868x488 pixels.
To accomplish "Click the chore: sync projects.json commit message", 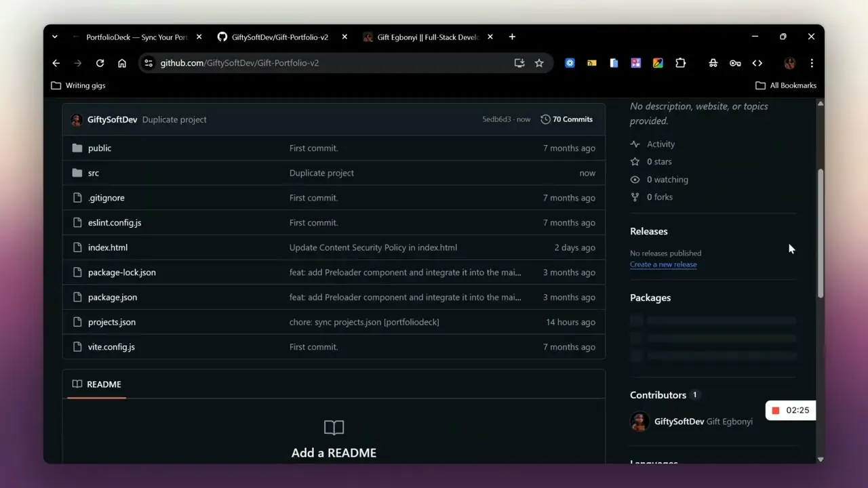I will click(x=364, y=322).
